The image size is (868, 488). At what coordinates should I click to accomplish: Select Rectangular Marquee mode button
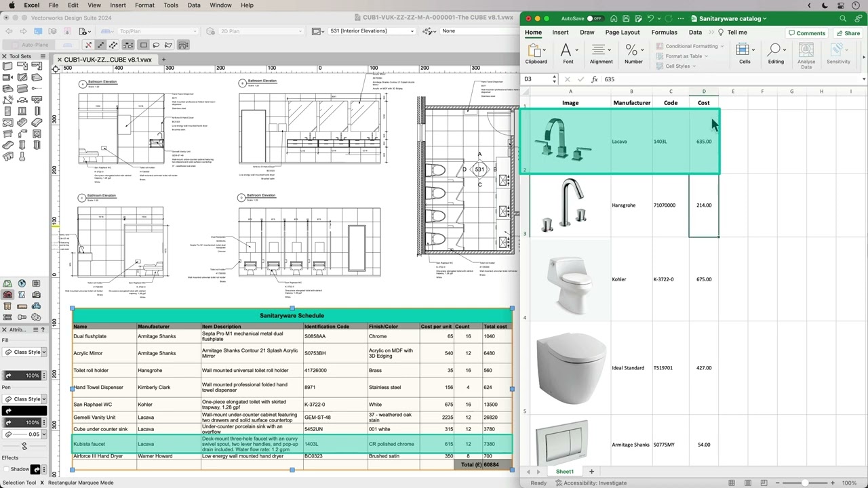[x=143, y=45]
